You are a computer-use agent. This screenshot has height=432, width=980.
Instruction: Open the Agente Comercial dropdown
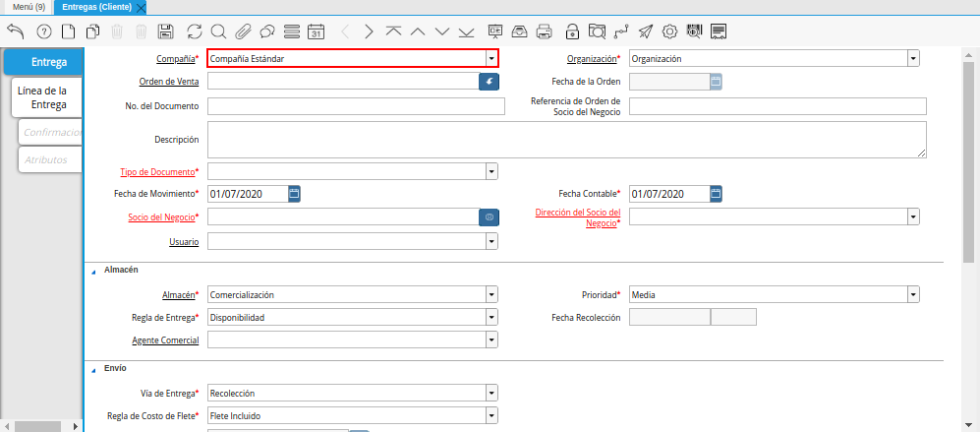point(491,339)
